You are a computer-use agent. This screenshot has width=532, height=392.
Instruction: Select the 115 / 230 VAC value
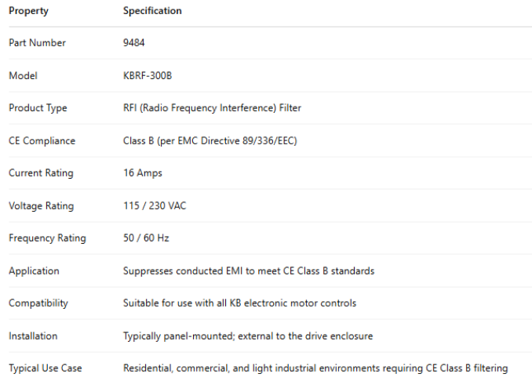(x=155, y=206)
